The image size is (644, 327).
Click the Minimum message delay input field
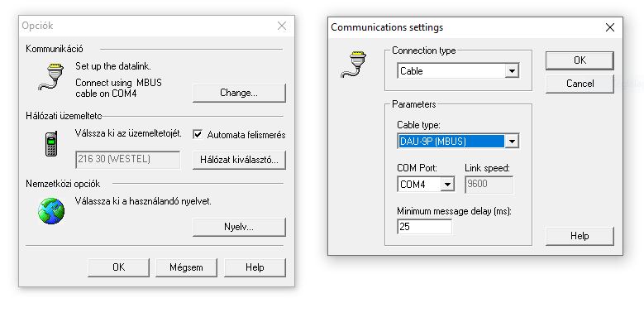425,227
